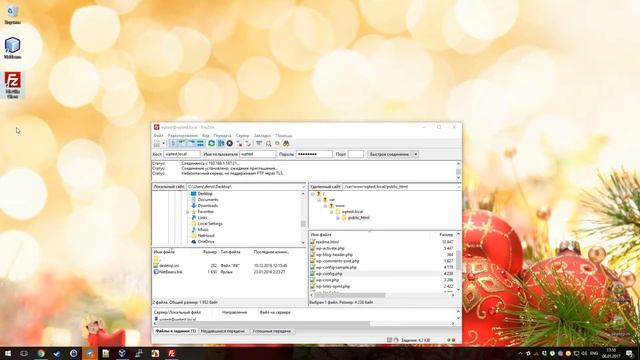Open the FileZilla Client desktop shortcut

[13, 85]
